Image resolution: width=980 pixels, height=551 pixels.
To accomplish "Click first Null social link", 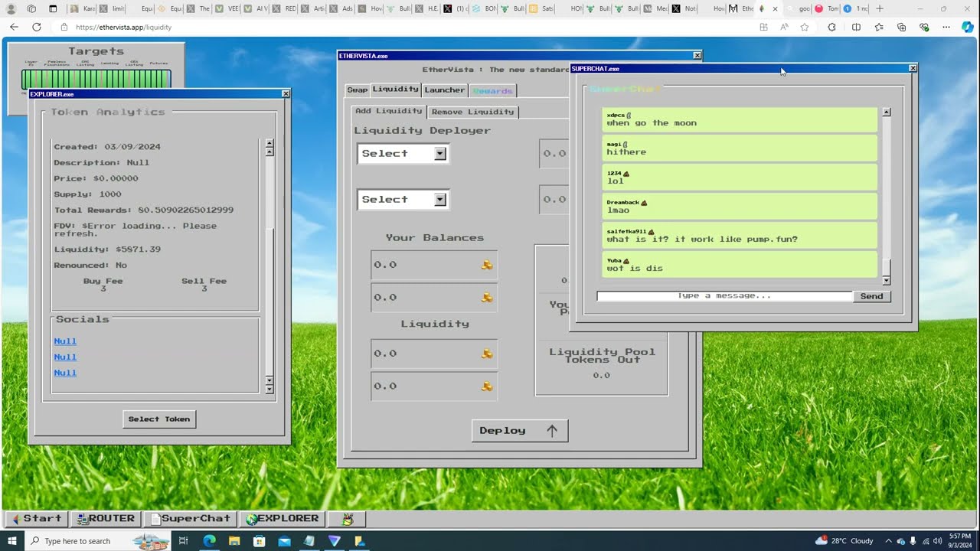I will click(x=65, y=341).
